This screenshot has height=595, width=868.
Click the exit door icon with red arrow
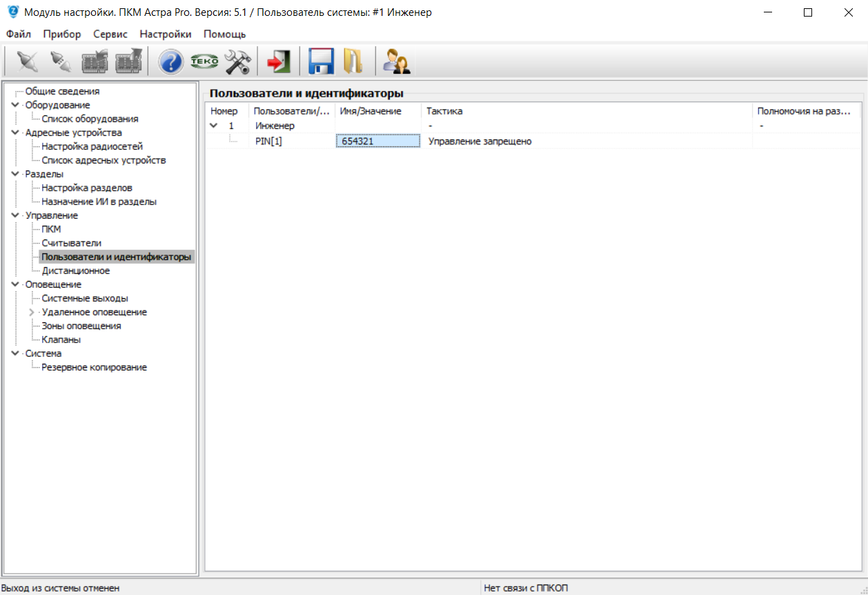click(x=278, y=62)
